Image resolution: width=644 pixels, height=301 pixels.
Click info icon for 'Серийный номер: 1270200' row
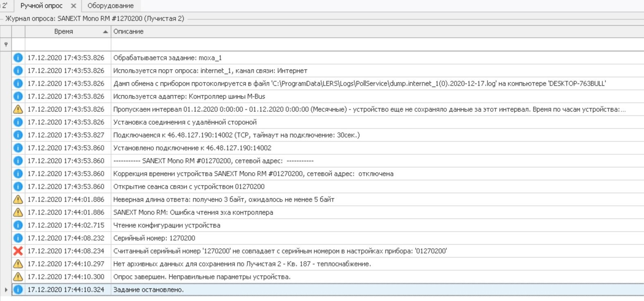pyautogui.click(x=18, y=238)
